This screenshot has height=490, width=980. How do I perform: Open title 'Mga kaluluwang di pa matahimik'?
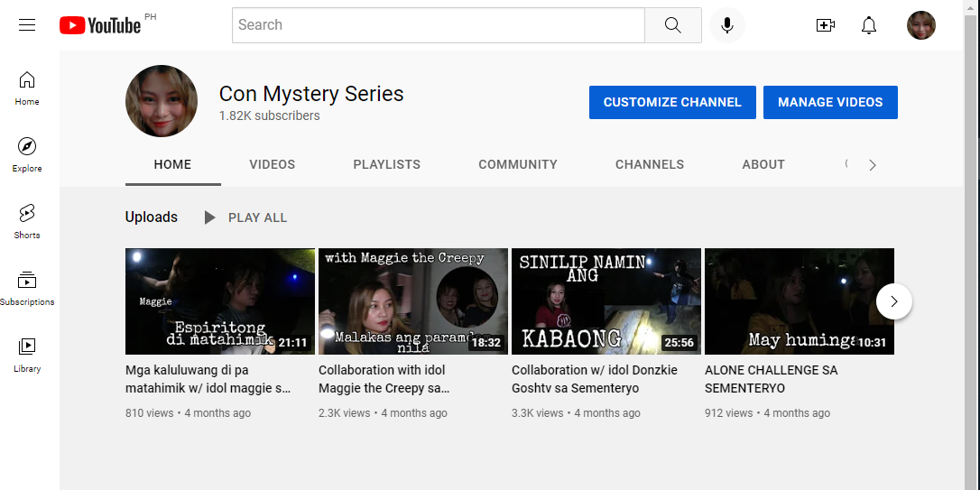208,379
